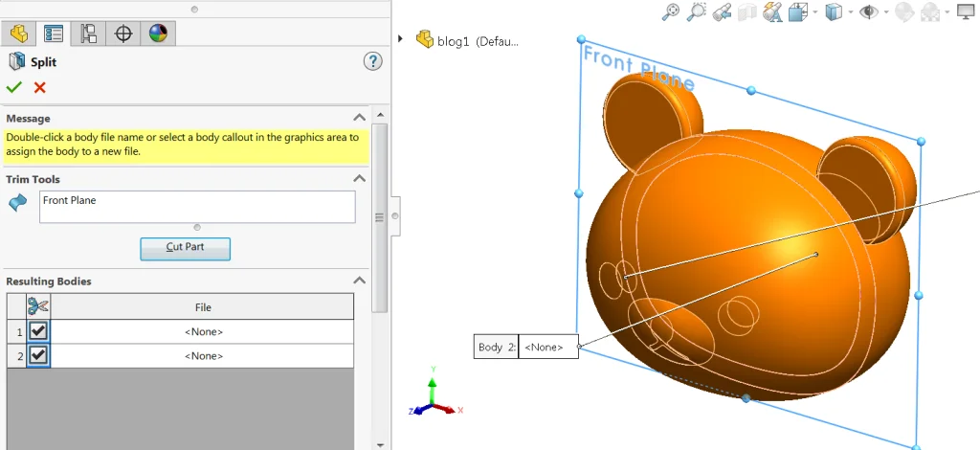
Task: Click the Dynamic Annotation Views icon
Action: tap(772, 11)
